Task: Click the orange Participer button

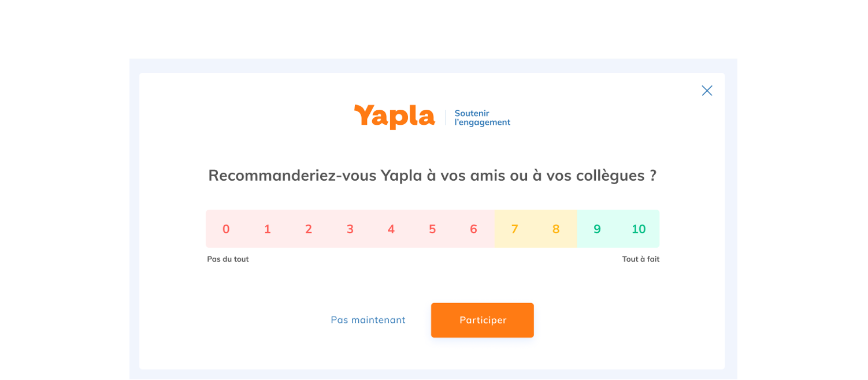Action: pos(483,320)
